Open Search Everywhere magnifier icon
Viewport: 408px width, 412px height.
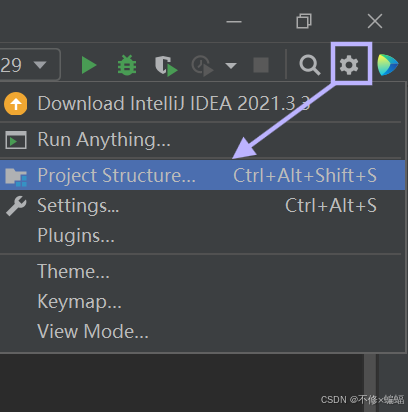(310, 65)
